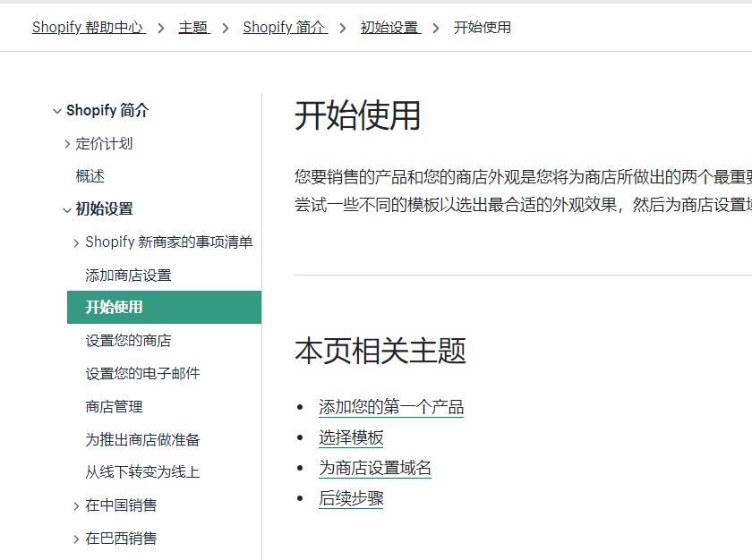Open the 初始设置 breadcrumb link
This screenshot has width=752, height=560.
390,28
